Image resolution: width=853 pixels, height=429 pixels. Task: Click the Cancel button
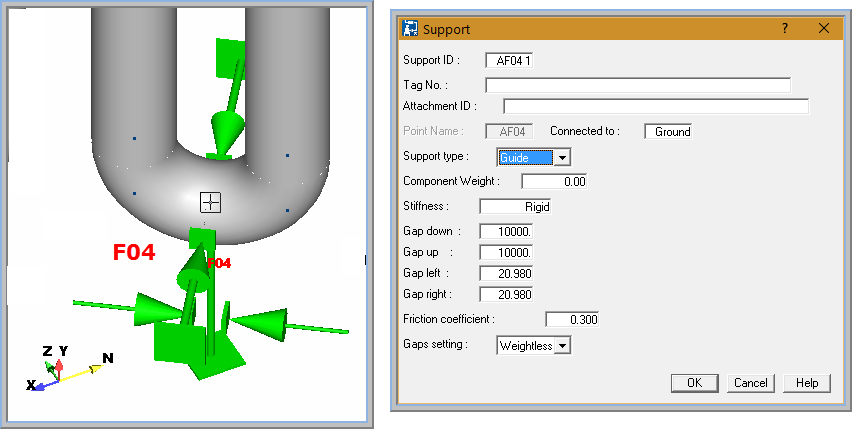pos(751,383)
